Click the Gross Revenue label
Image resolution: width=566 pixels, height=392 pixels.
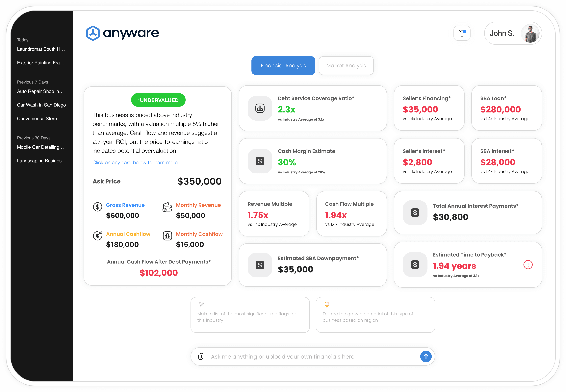point(125,205)
